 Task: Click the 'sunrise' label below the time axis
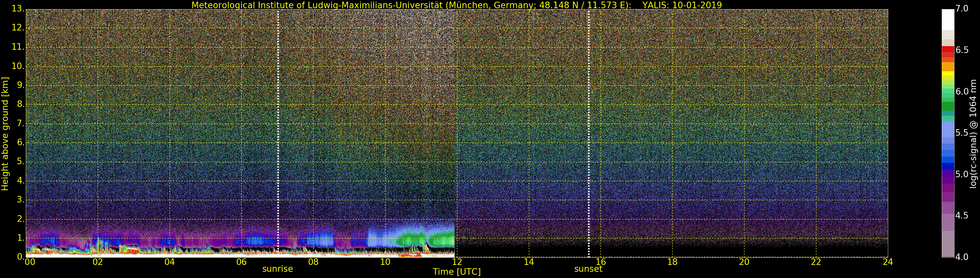click(278, 269)
